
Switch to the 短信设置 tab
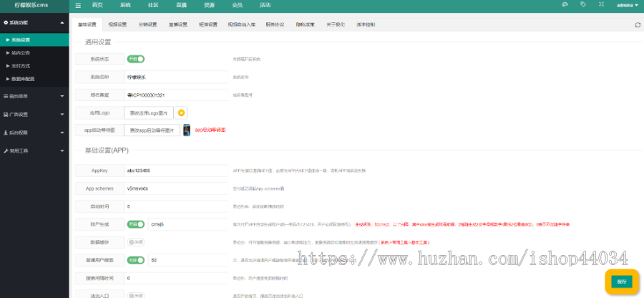click(x=208, y=24)
